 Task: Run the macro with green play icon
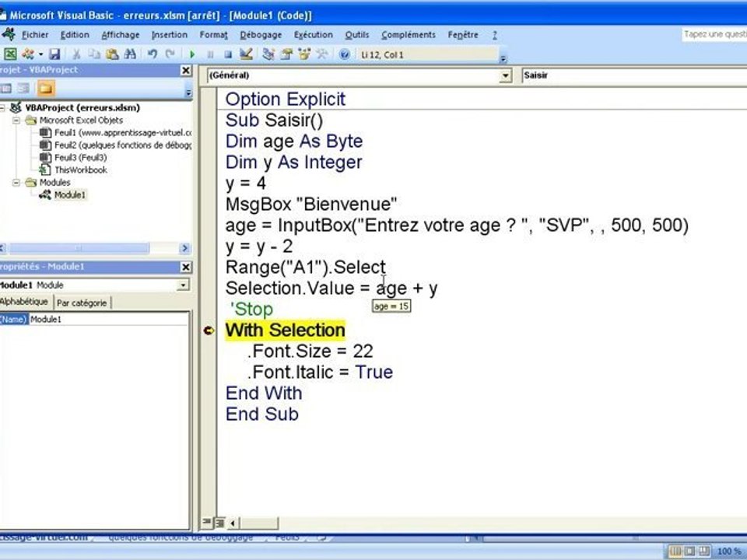192,54
